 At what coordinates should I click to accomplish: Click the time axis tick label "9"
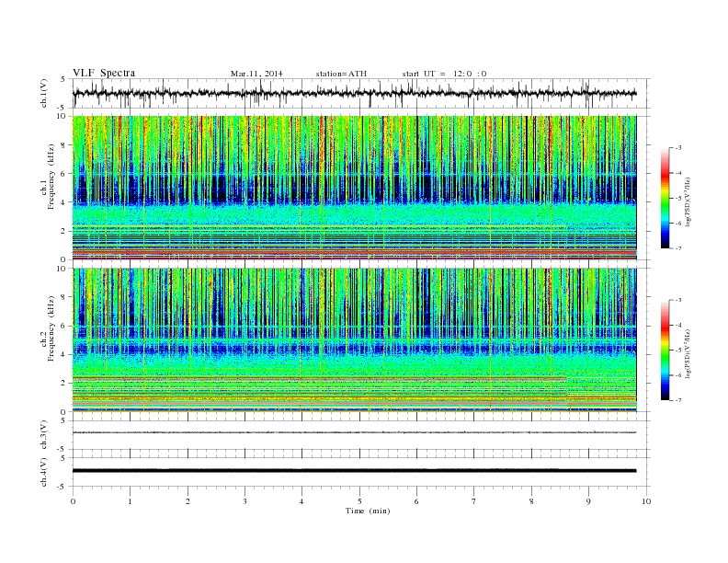(x=588, y=501)
